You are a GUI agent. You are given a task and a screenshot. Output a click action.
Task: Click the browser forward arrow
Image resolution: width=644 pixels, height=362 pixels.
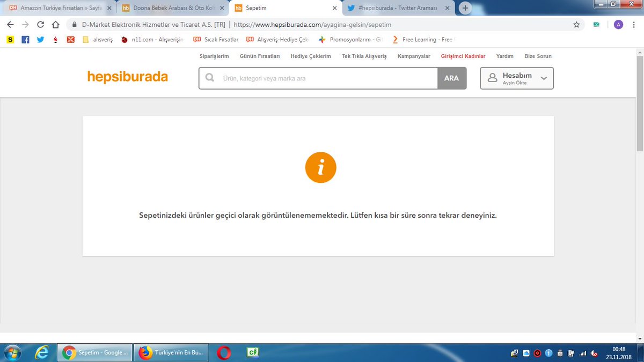pyautogui.click(x=25, y=25)
